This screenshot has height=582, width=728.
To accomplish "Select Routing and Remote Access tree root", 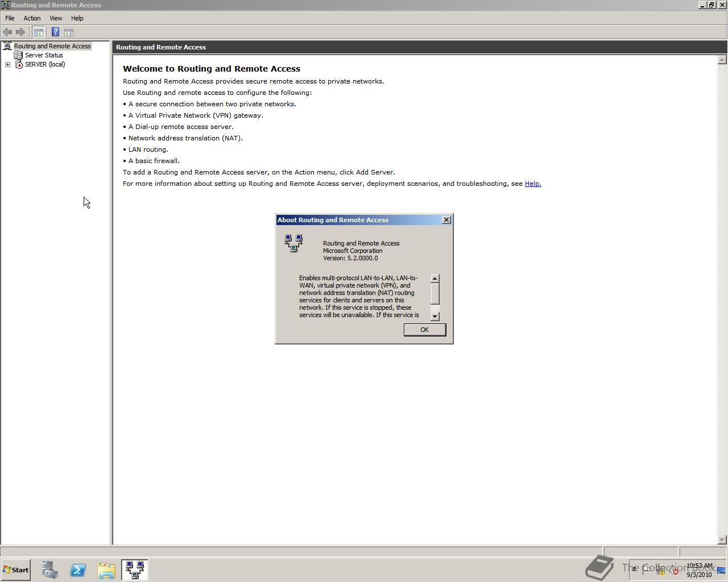I will [x=52, y=46].
